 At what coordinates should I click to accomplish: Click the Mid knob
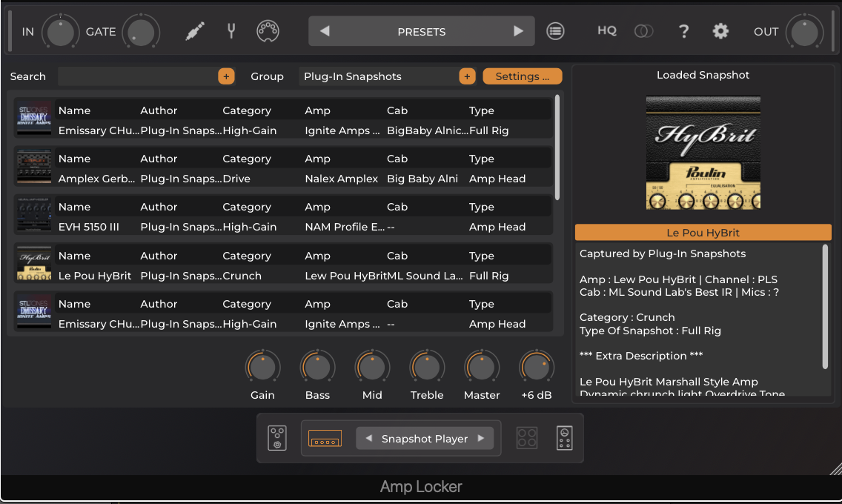pos(372,367)
